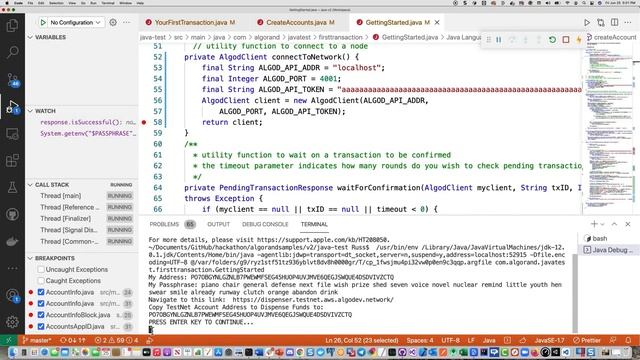Change indentation via Spaces: 4

click(x=420, y=340)
